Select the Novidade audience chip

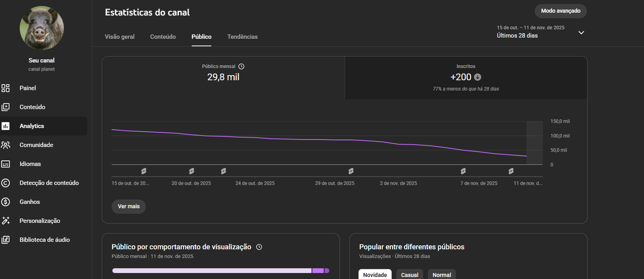click(x=375, y=275)
